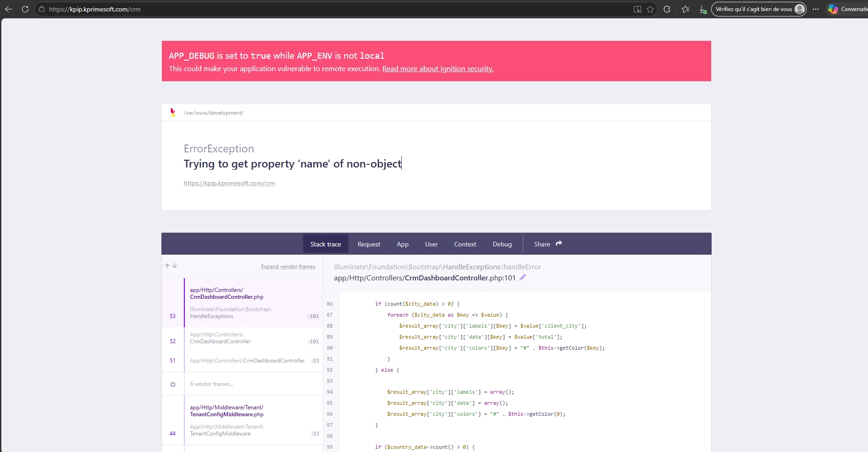Click the browser back arrow
Viewport: 868px width, 452px height.
point(9,9)
